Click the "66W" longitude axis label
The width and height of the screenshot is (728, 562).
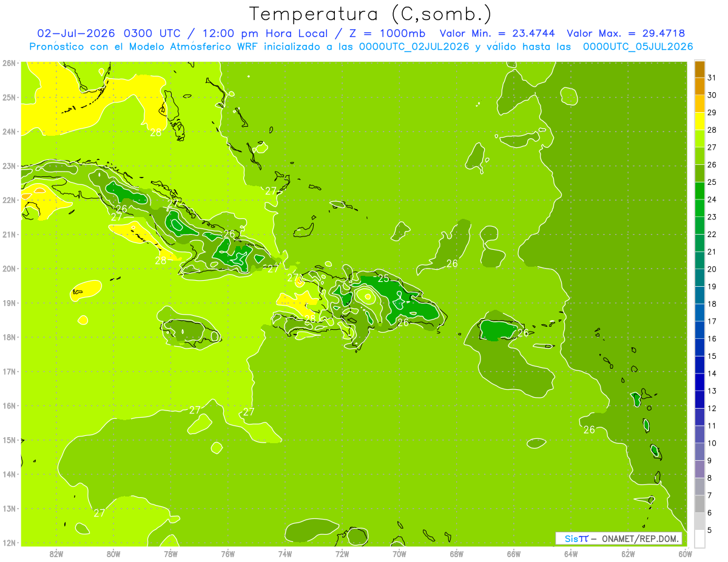(514, 554)
